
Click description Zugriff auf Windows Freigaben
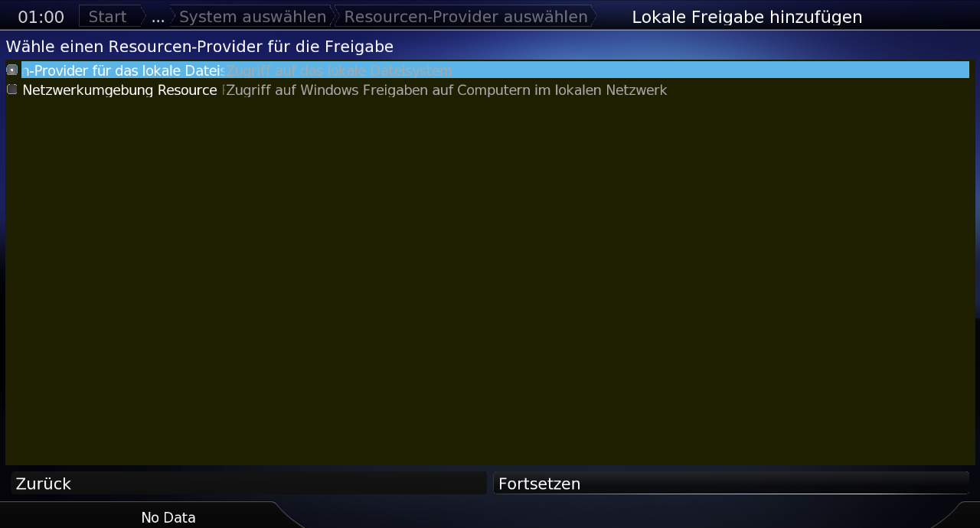(x=446, y=90)
